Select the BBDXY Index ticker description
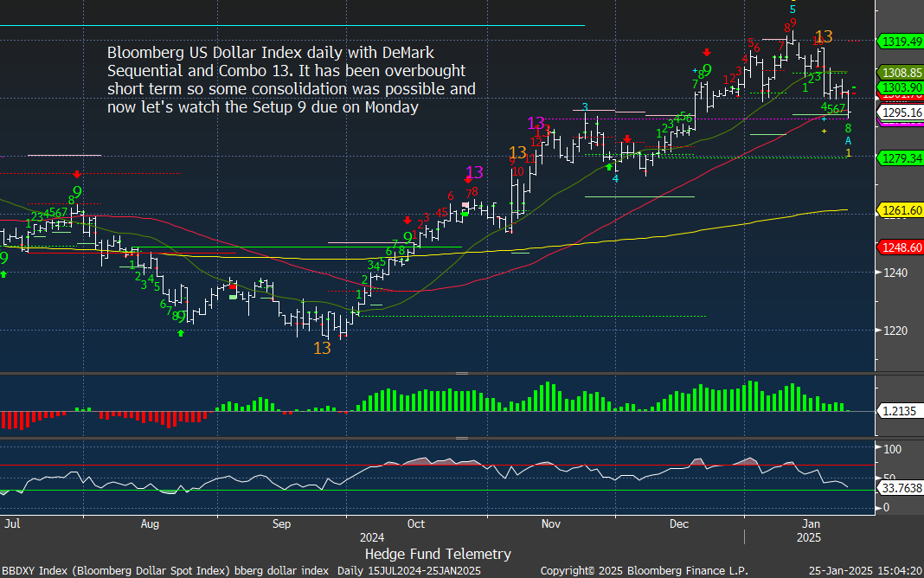The height and width of the screenshot is (578, 924). pyautogui.click(x=165, y=570)
